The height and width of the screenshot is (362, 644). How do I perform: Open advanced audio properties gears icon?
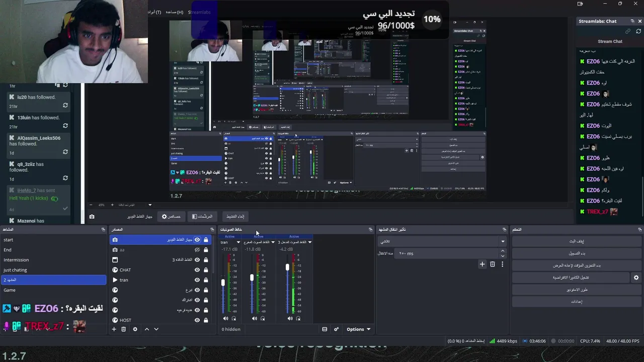(336, 329)
